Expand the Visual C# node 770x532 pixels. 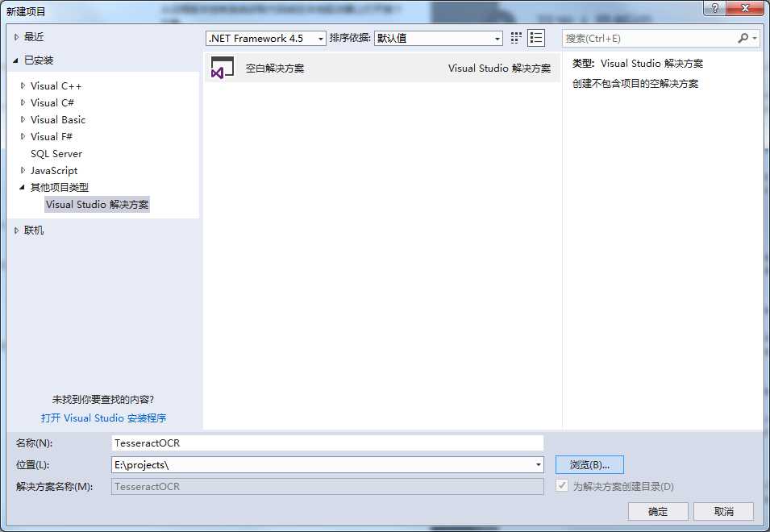(x=23, y=102)
